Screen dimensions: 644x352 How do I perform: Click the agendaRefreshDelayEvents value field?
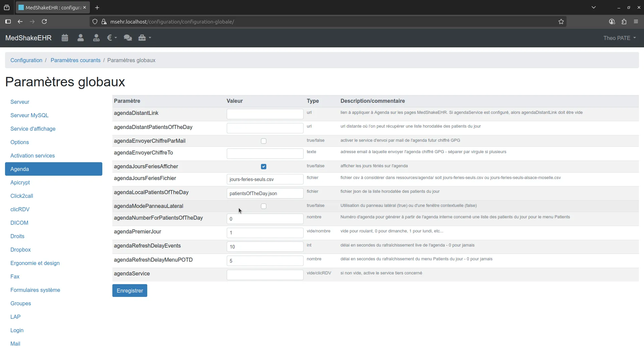(265, 247)
